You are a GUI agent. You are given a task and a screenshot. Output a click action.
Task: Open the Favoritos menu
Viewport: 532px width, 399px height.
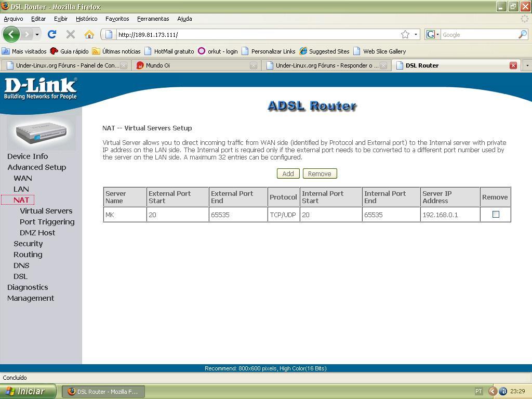click(x=117, y=19)
